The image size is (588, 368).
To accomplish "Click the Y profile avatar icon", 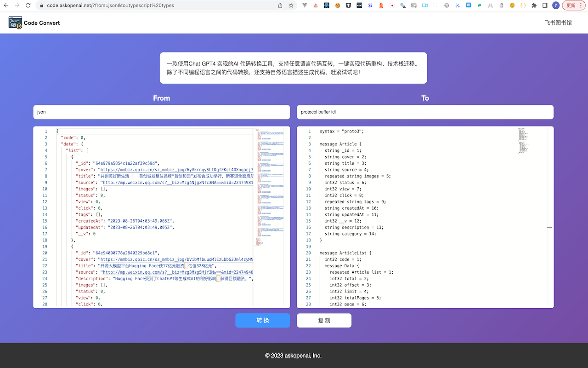I will coord(556,6).
